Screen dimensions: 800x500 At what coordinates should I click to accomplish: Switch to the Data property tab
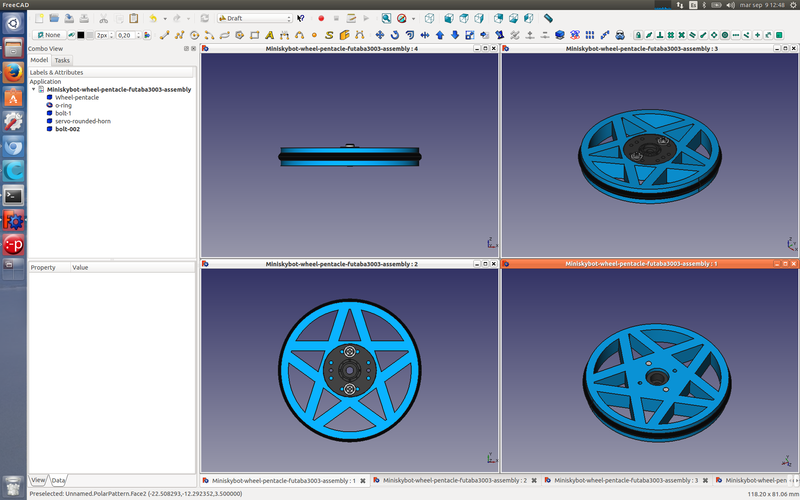pos(58,480)
